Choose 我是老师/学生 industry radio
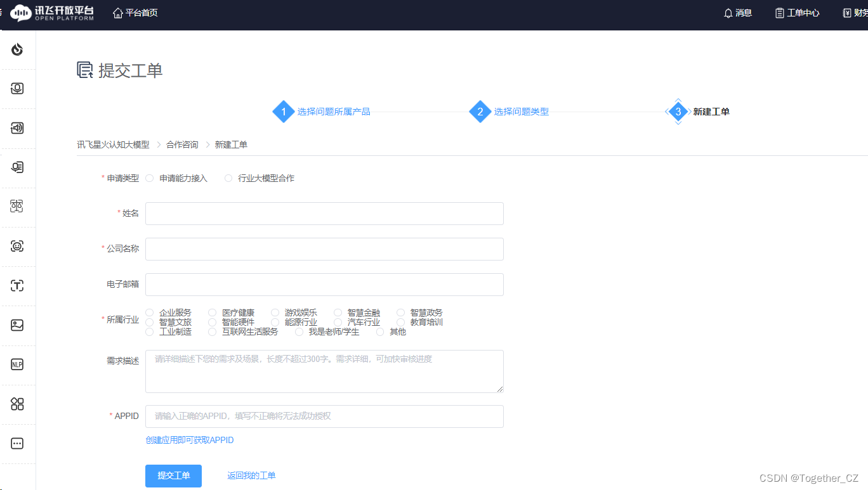 point(299,332)
